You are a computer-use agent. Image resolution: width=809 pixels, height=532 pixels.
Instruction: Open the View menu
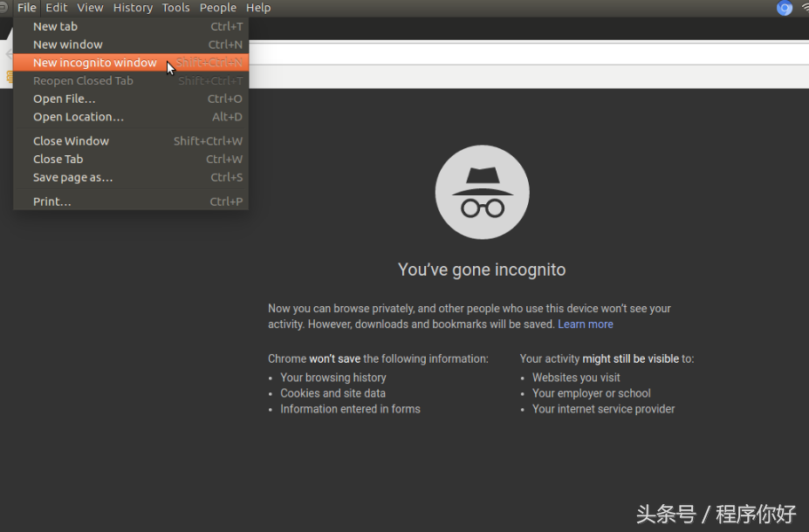[x=90, y=8]
